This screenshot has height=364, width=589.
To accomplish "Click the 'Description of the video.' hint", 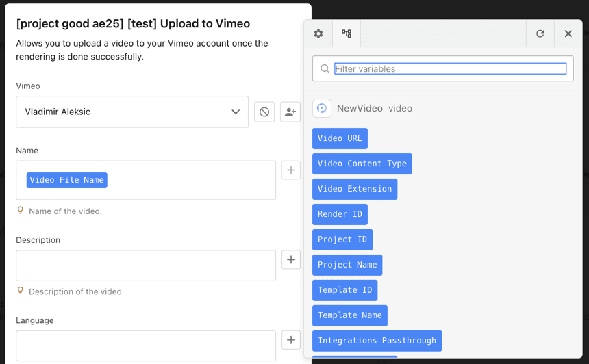I will coord(76,291).
